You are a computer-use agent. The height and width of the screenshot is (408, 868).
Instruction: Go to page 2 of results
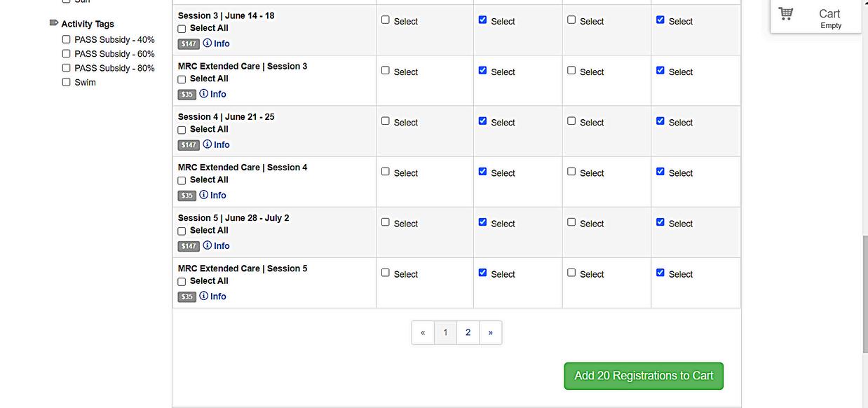tap(468, 332)
